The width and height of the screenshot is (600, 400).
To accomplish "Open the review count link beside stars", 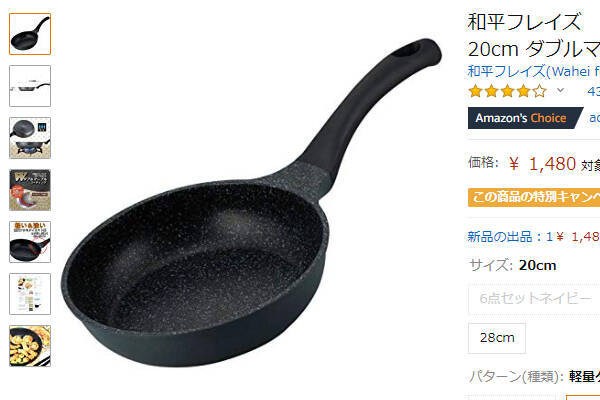I will point(593,91).
